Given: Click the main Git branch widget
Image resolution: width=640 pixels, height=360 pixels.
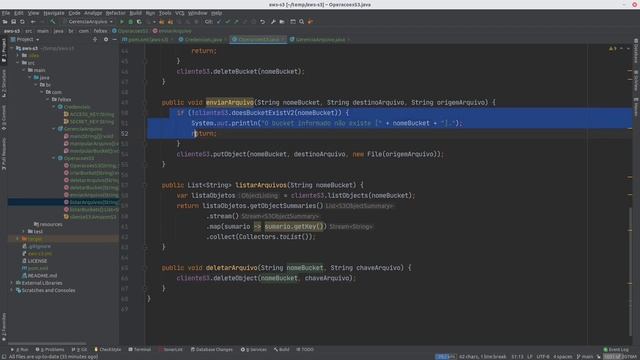Looking at the screenshot, I should (x=584, y=357).
